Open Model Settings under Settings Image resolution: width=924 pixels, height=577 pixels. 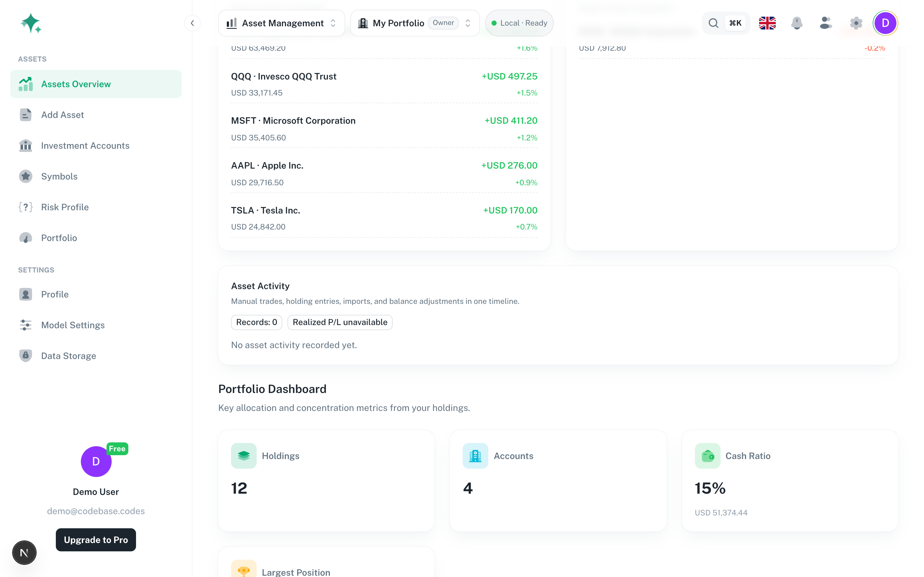tap(73, 325)
